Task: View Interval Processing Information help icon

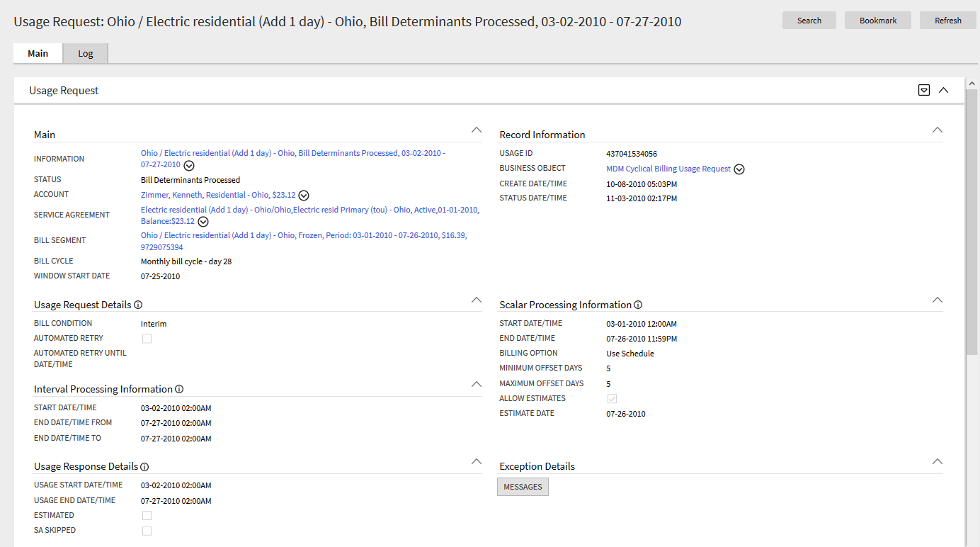Action: 179,388
